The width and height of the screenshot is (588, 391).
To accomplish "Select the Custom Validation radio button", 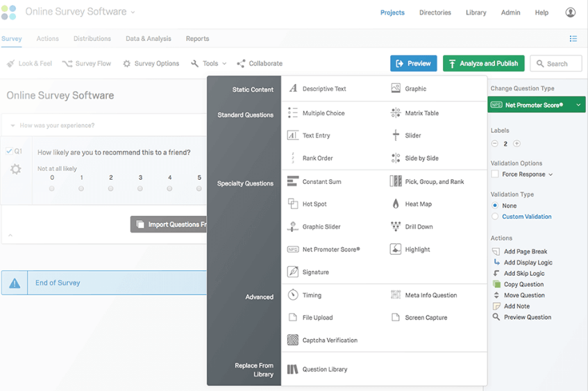I will click(495, 217).
